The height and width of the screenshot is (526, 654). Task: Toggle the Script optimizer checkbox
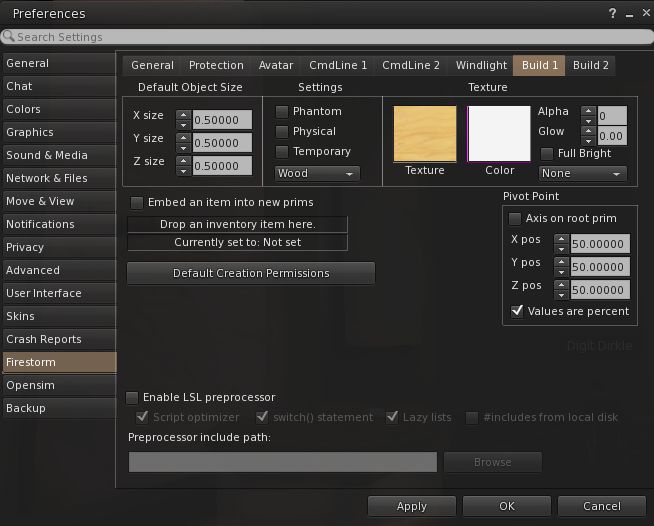(142, 417)
